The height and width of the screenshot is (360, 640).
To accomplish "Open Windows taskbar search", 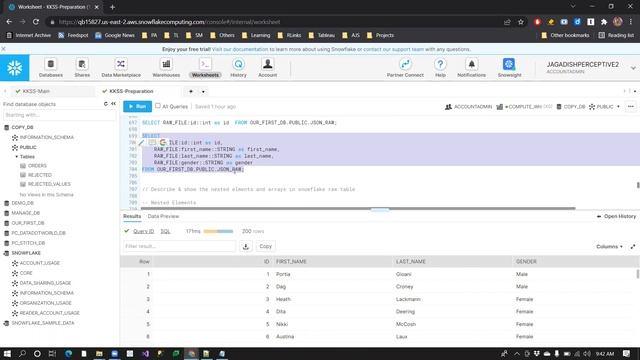I will pyautogui.click(x=22, y=353).
